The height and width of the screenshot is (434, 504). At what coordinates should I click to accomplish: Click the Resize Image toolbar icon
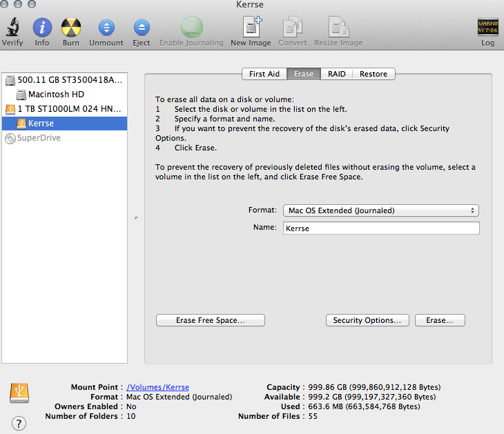pyautogui.click(x=338, y=27)
